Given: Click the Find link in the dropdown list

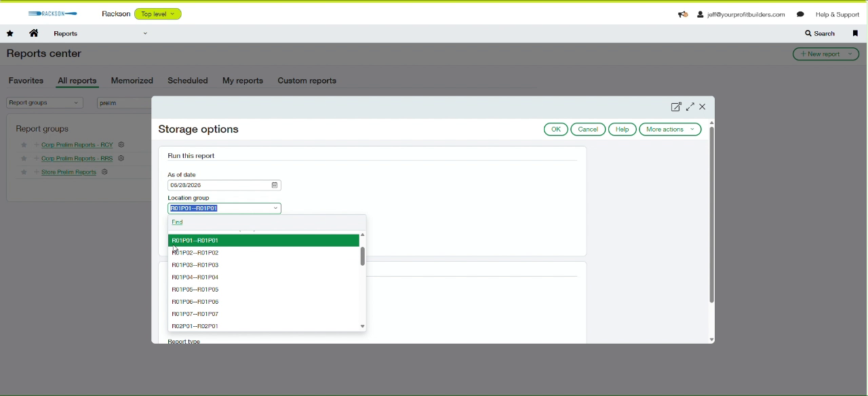Looking at the screenshot, I should click(178, 222).
